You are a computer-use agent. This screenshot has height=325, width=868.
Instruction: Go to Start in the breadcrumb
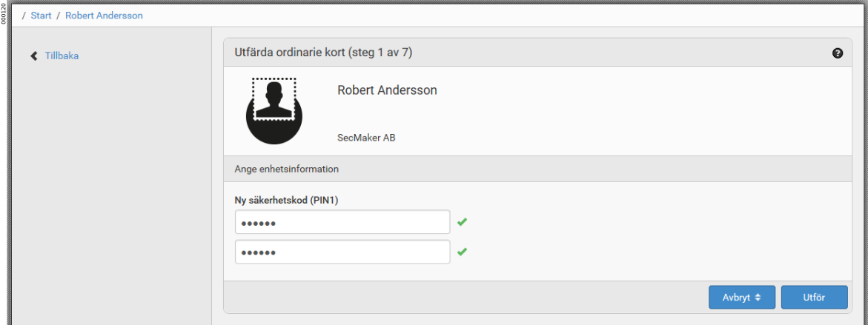pyautogui.click(x=41, y=16)
